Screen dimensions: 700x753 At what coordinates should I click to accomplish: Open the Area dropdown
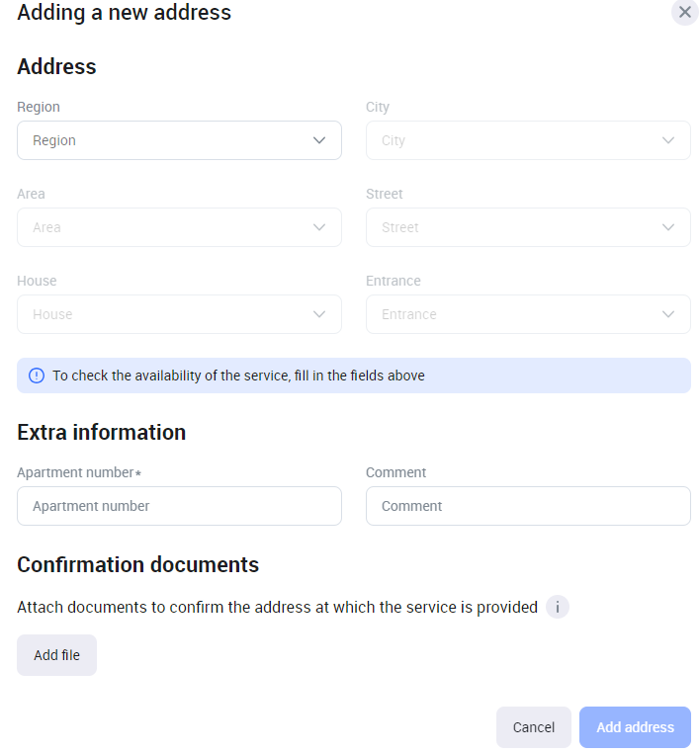click(x=179, y=227)
